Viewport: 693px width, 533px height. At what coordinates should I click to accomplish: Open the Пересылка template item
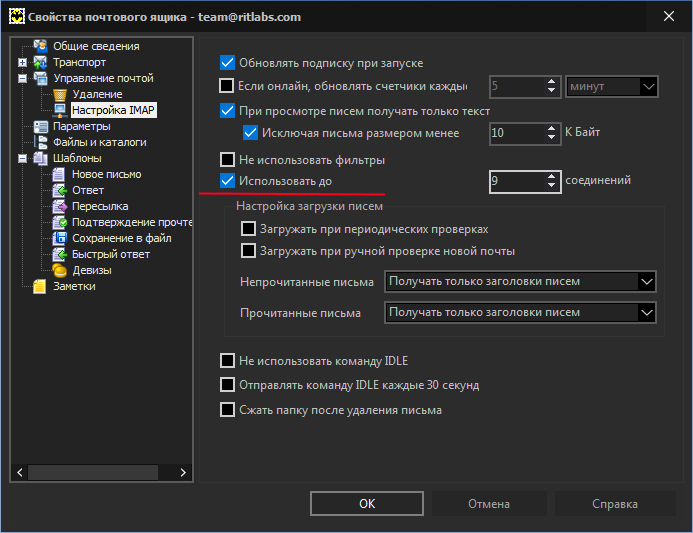(100, 206)
